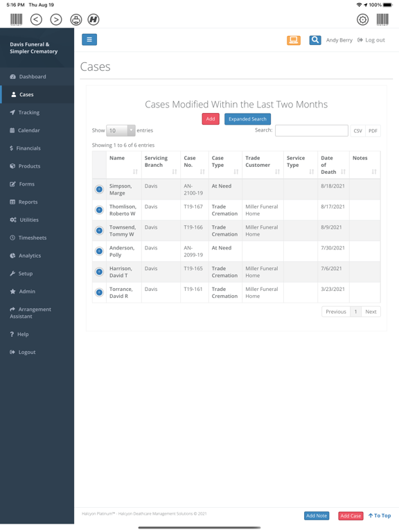
Task: Click the orange monitor icon button
Action: pos(294,40)
